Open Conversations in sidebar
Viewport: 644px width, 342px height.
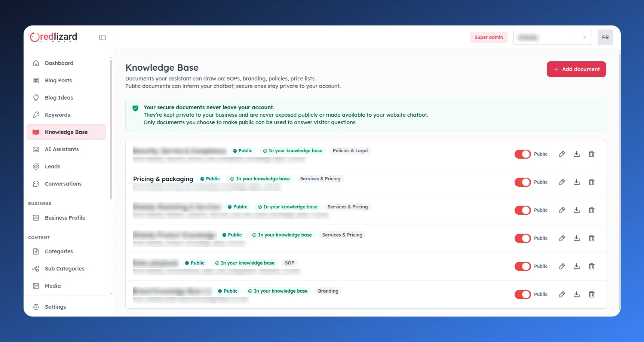[66, 184]
